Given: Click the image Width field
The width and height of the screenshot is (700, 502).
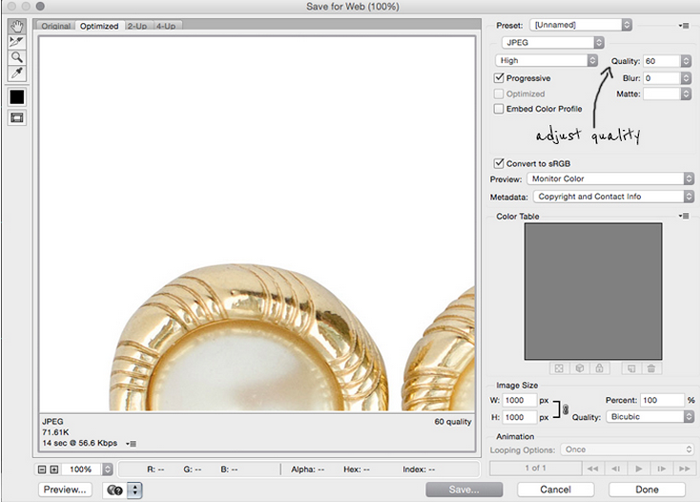Looking at the screenshot, I should [x=519, y=400].
